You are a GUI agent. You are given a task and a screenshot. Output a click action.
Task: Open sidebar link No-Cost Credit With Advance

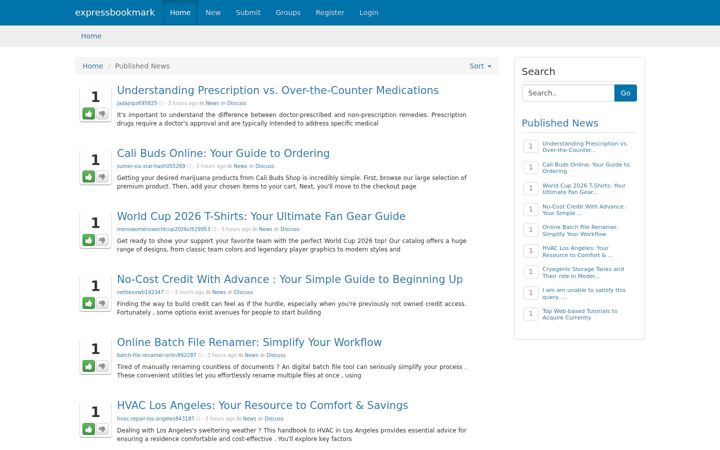[x=585, y=210]
